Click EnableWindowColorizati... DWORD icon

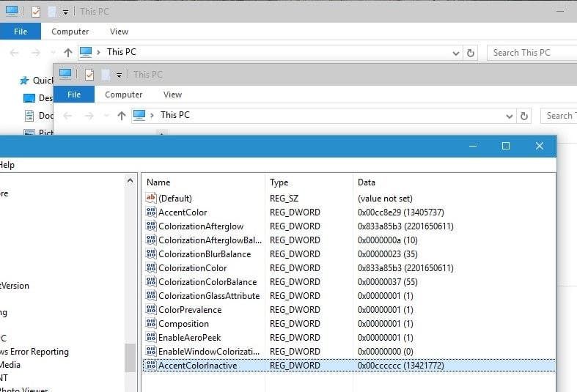pos(151,351)
